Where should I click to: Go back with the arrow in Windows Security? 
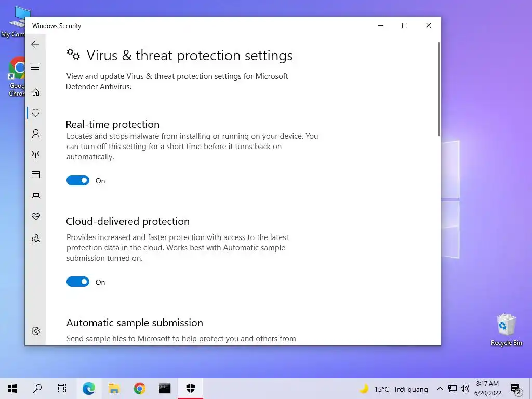(x=35, y=44)
